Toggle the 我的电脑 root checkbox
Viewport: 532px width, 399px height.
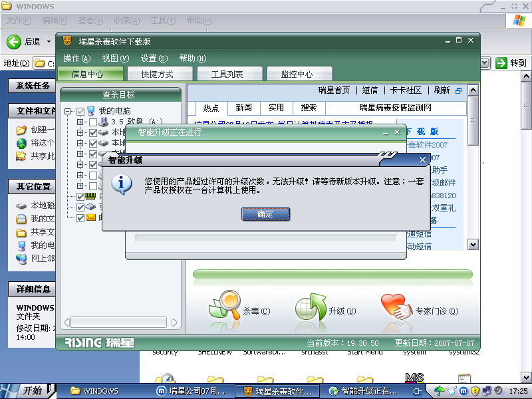coord(80,111)
